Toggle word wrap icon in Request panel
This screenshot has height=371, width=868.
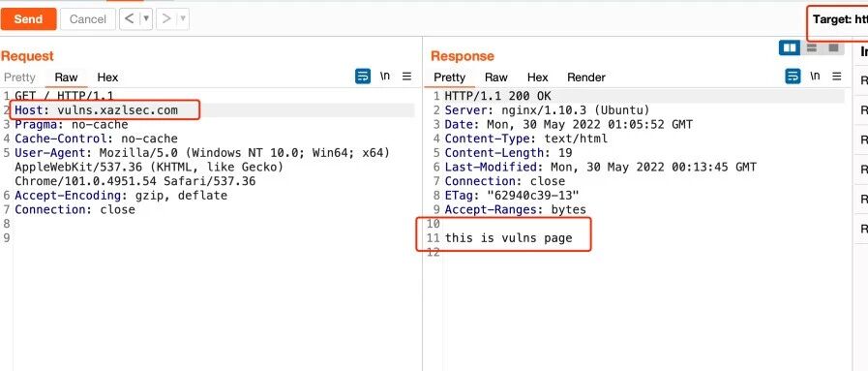coord(363,77)
